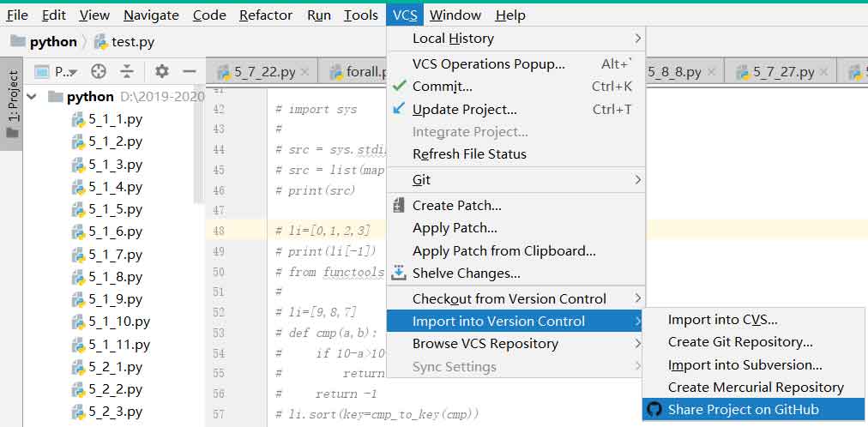The height and width of the screenshot is (427, 868).
Task: Click the Project panel vertical scrollbar
Action: coord(199,145)
